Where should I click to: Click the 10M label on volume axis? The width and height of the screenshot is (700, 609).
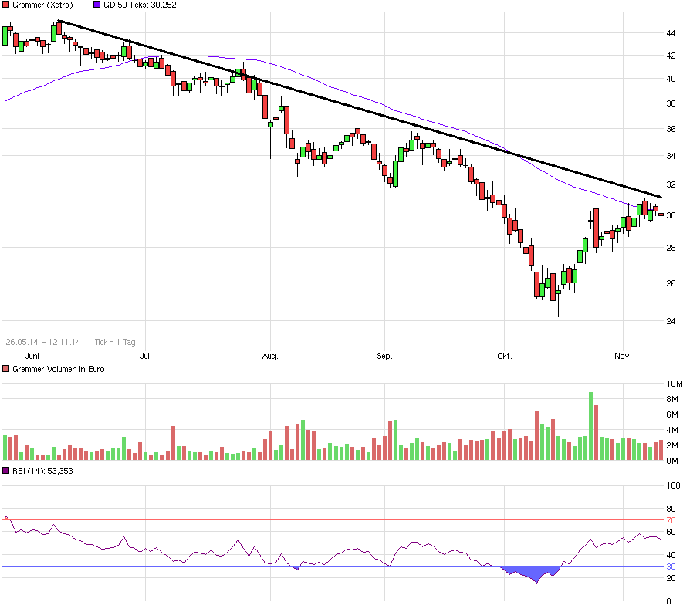pyautogui.click(x=674, y=384)
